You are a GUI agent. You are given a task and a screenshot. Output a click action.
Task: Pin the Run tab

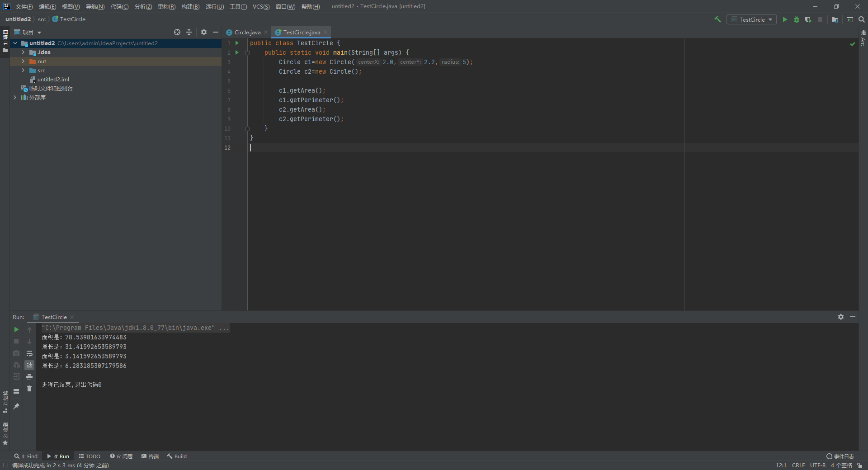pos(16,406)
